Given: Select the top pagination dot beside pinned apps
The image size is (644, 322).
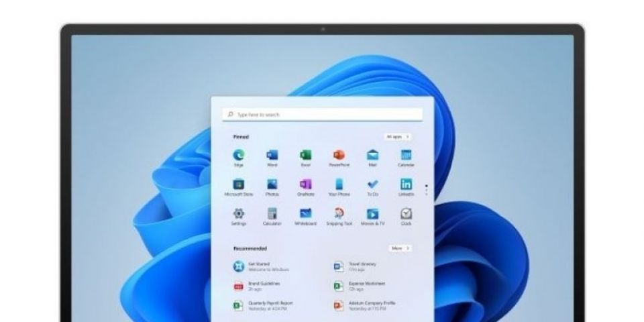Looking at the screenshot, I should (427, 186).
